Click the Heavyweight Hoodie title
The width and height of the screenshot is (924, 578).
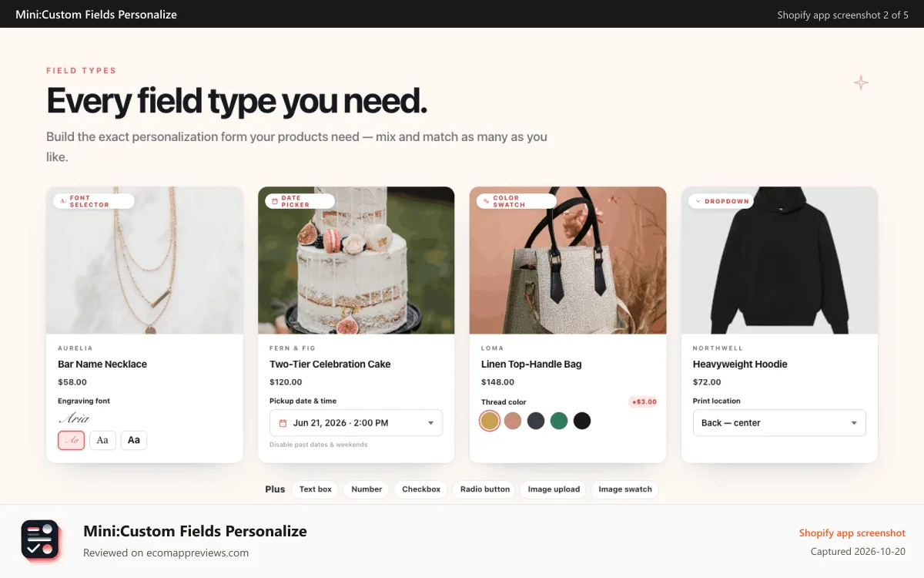tap(740, 365)
